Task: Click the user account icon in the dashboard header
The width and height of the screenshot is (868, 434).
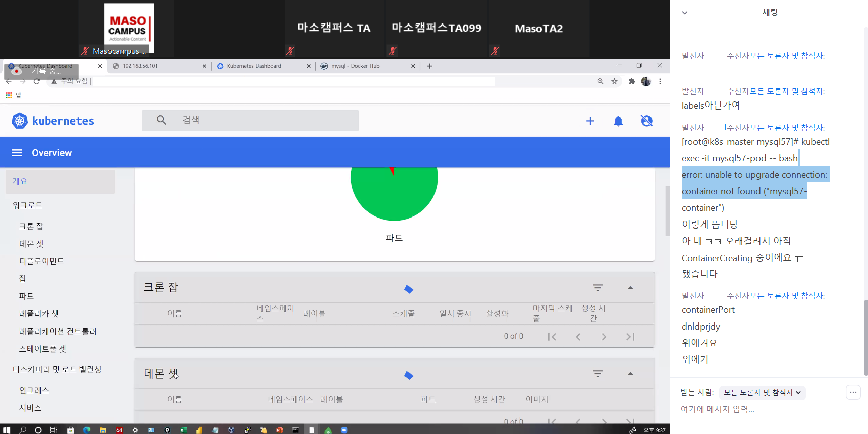Action: click(646, 121)
